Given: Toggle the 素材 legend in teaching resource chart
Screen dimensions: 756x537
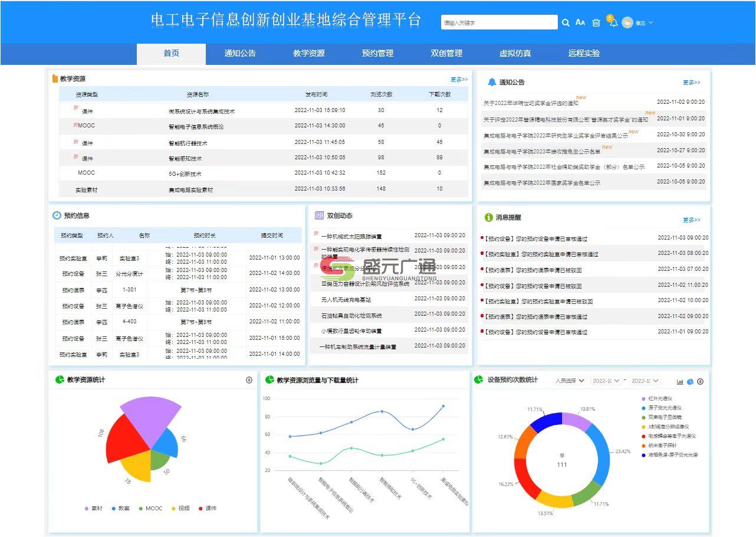Looking at the screenshot, I should [x=92, y=509].
